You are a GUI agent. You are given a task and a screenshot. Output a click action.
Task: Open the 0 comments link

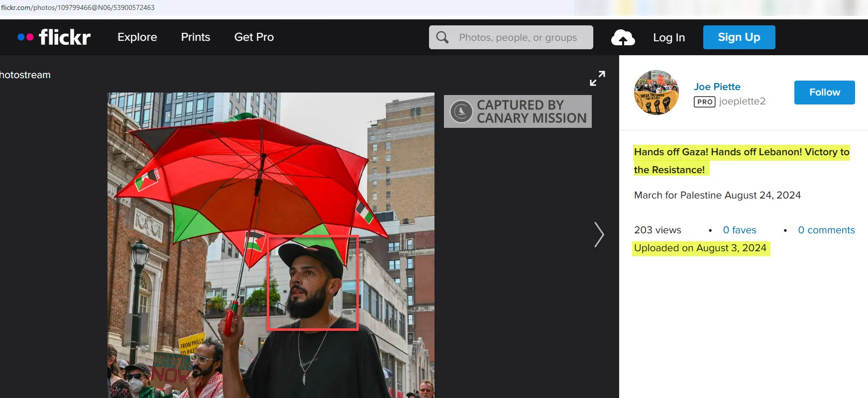click(826, 230)
